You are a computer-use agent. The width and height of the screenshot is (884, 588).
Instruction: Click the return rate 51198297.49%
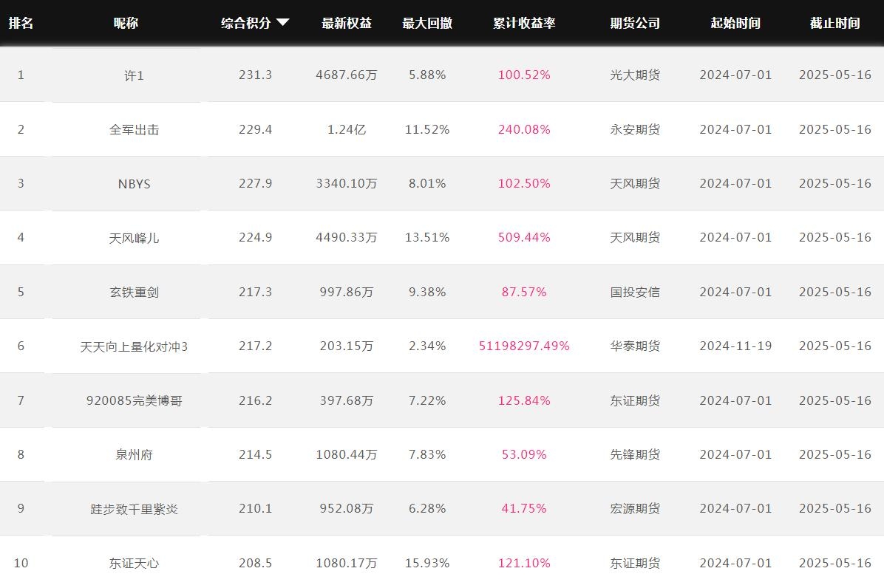click(524, 346)
